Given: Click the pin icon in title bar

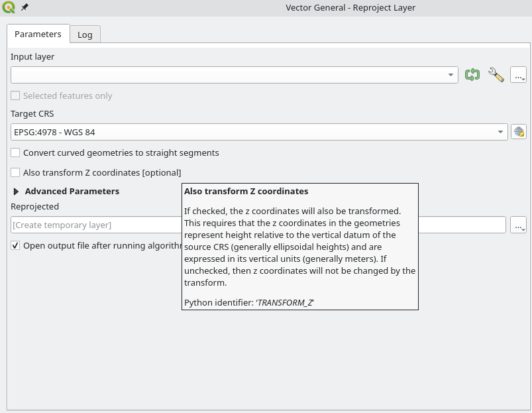Looking at the screenshot, I should click(x=25, y=8).
